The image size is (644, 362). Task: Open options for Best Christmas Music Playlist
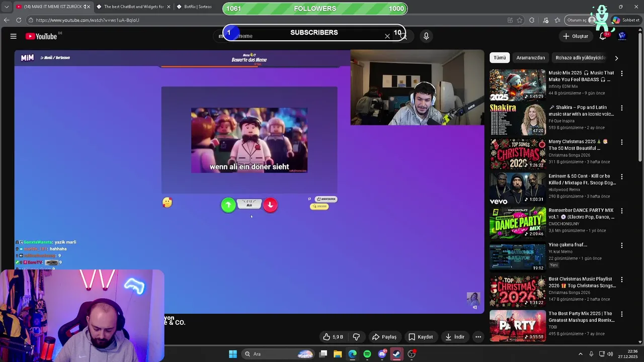coord(622,280)
